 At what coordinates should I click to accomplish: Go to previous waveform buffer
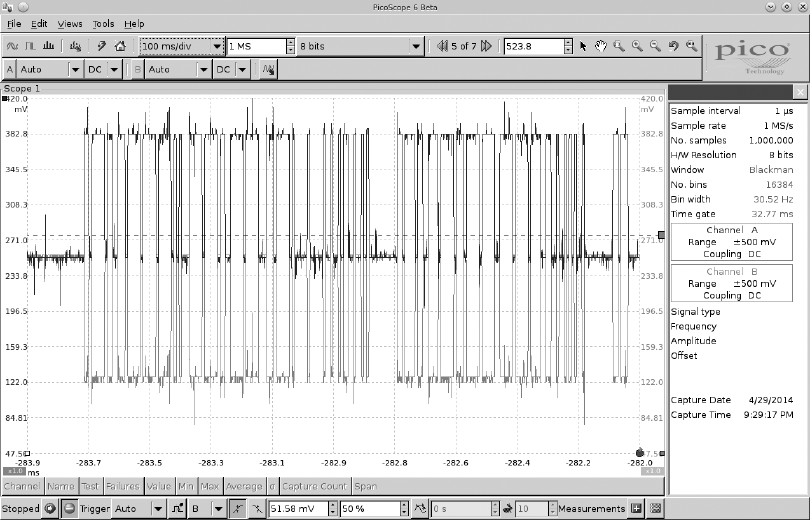pyautogui.click(x=442, y=46)
